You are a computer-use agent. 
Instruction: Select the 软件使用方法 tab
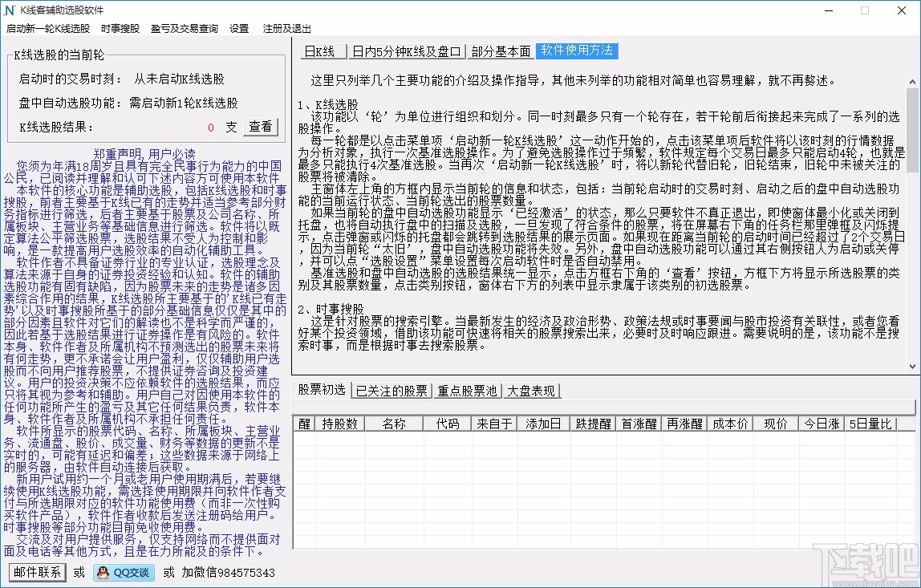[578, 51]
